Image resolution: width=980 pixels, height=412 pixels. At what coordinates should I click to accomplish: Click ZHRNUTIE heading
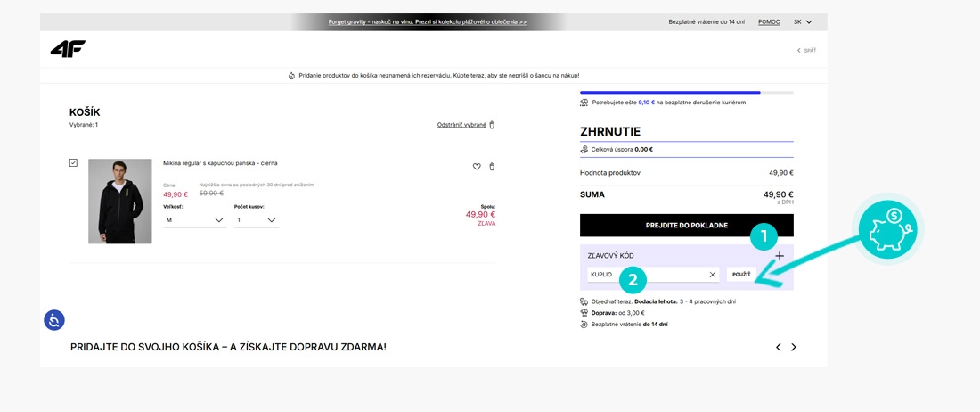pyautogui.click(x=610, y=132)
